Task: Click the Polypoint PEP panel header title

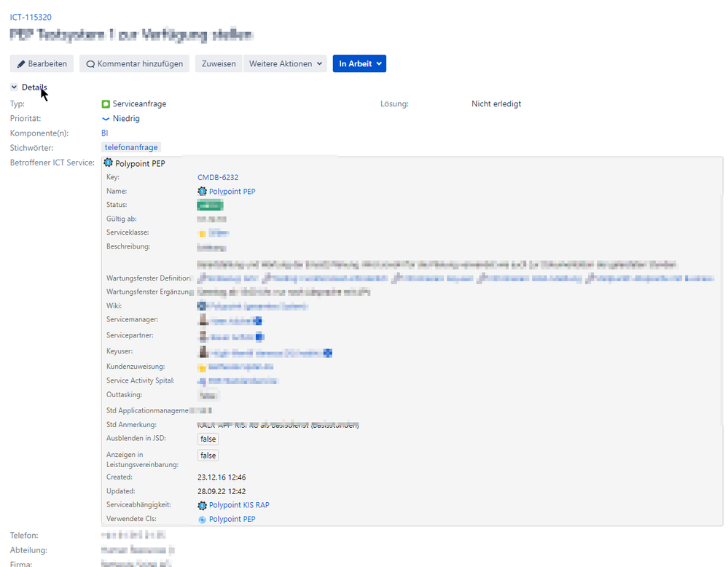Action: tap(140, 163)
